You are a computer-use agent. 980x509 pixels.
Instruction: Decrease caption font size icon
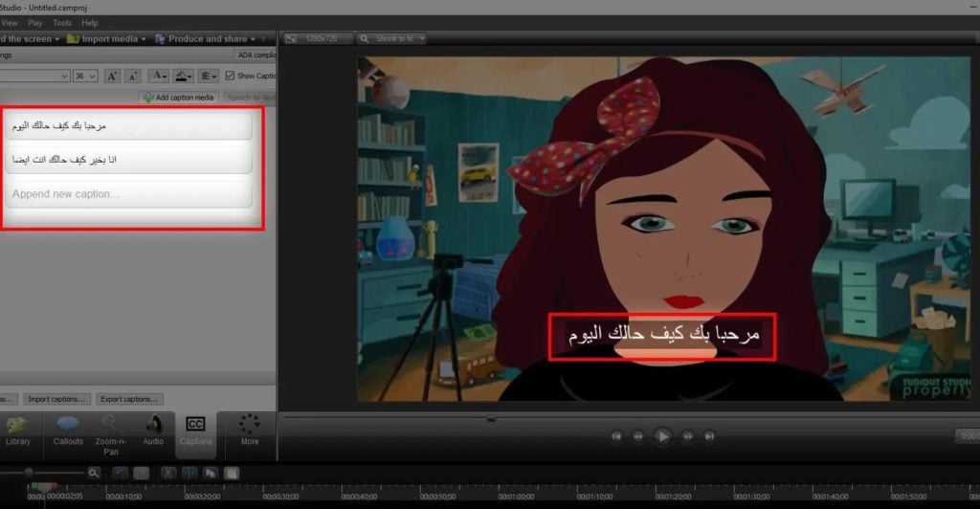pos(132,76)
